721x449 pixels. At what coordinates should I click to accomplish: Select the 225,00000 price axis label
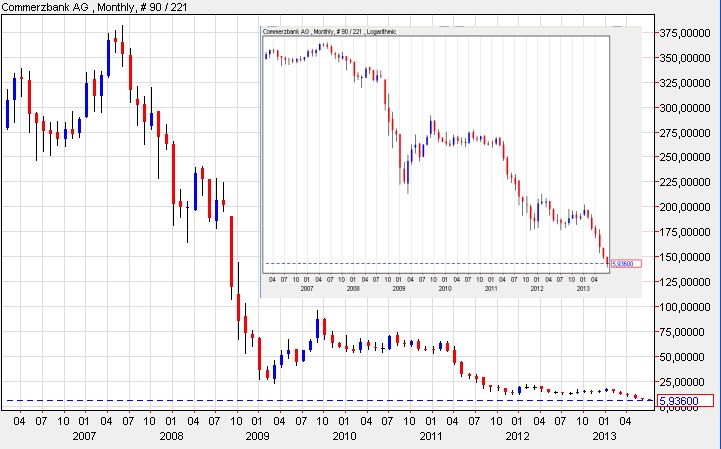point(685,182)
